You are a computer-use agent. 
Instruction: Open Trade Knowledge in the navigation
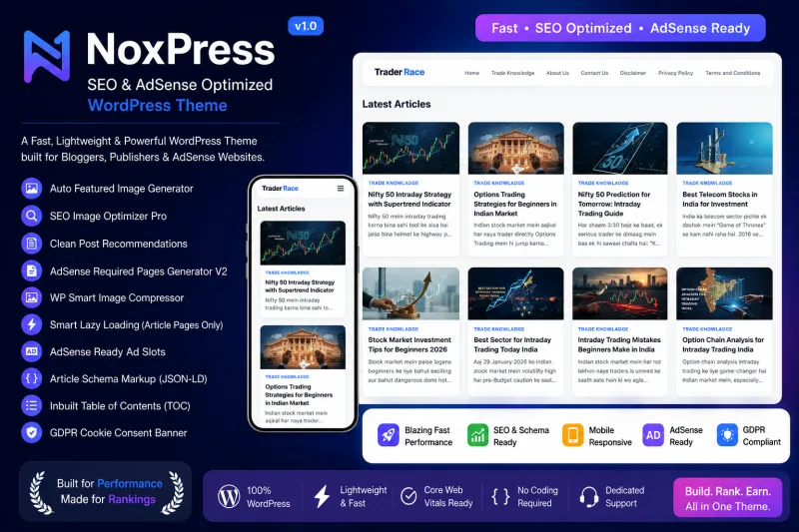[x=512, y=73]
